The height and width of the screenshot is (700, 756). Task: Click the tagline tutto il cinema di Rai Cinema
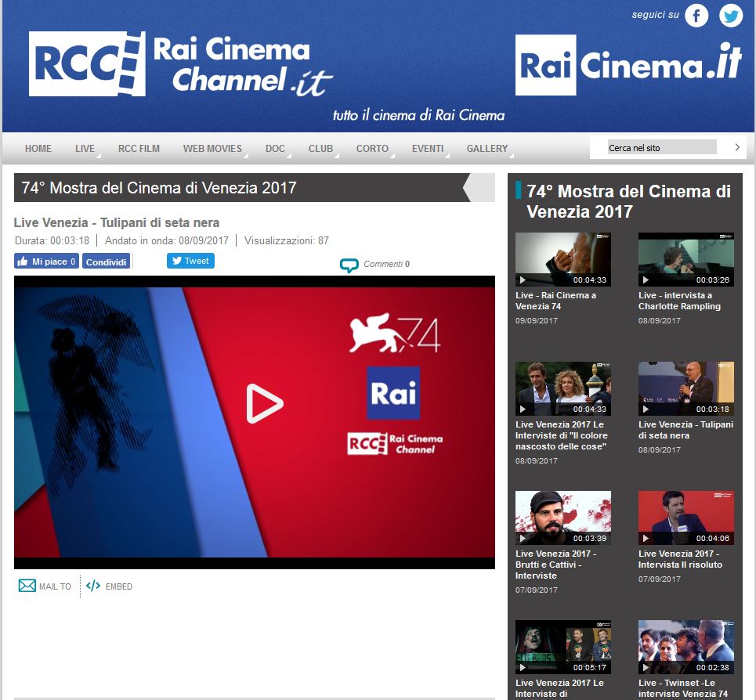pyautogui.click(x=418, y=116)
